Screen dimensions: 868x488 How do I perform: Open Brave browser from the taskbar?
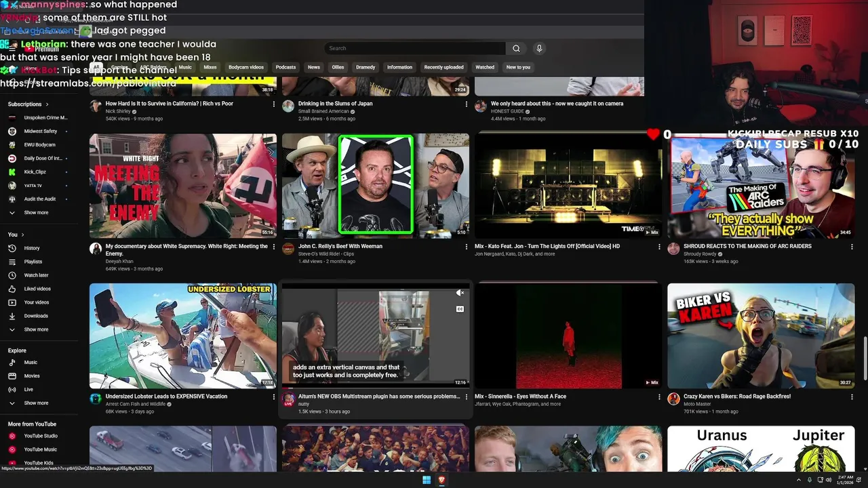[x=441, y=480]
